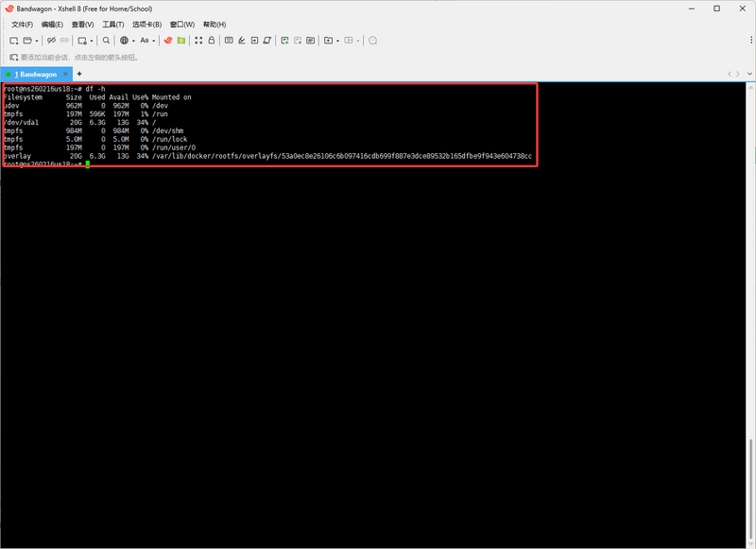The height and width of the screenshot is (549, 756).
Task: Click the red Xshell bird toolbar icon
Action: click(x=168, y=41)
